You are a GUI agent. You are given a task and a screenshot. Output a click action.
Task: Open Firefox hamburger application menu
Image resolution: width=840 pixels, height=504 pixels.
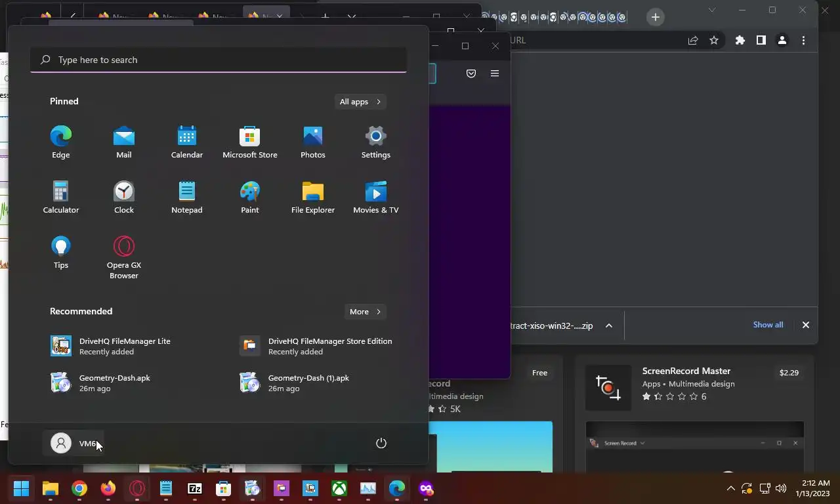[x=495, y=73]
